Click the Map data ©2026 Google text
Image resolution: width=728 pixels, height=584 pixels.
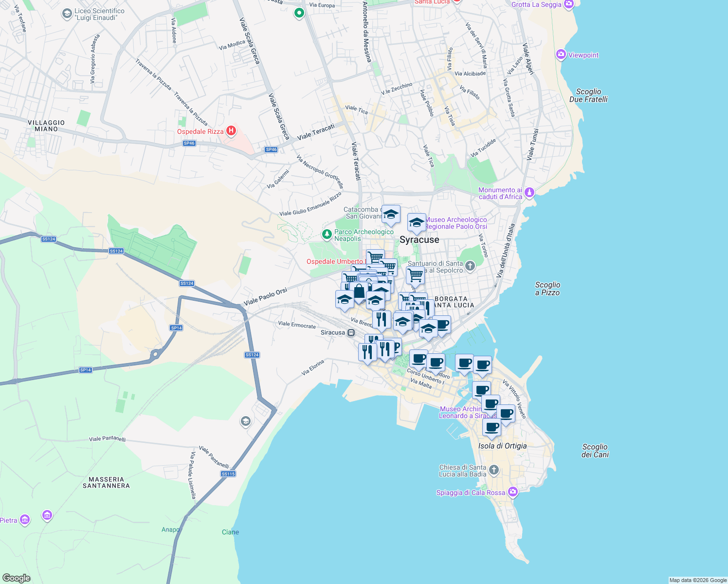699,579
